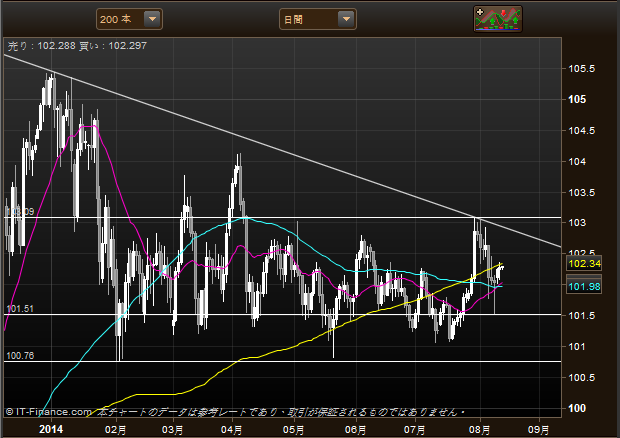The height and width of the screenshot is (438, 620).
Task: Click the 103.5 price axis label
Action: click(x=581, y=193)
